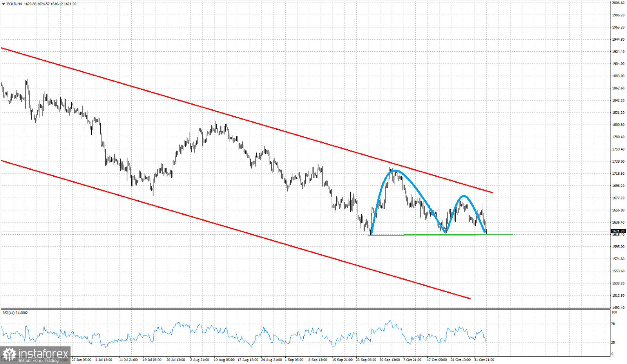The width and height of the screenshot is (627, 364).
Task: Click the 1718.60 price axis label
Action: point(618,173)
